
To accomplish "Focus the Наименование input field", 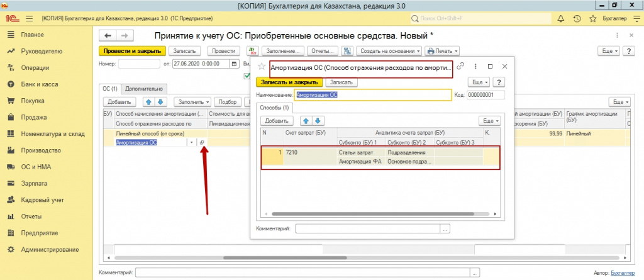I will tap(373, 94).
